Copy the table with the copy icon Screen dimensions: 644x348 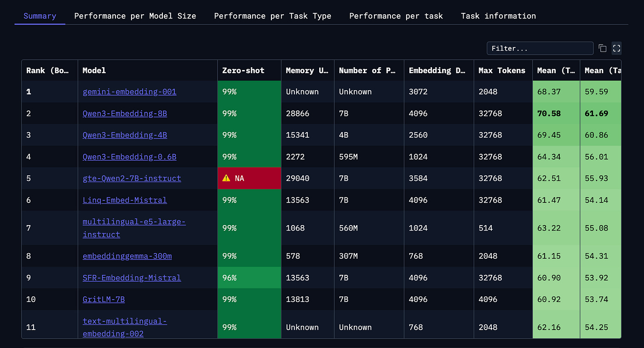(x=603, y=48)
